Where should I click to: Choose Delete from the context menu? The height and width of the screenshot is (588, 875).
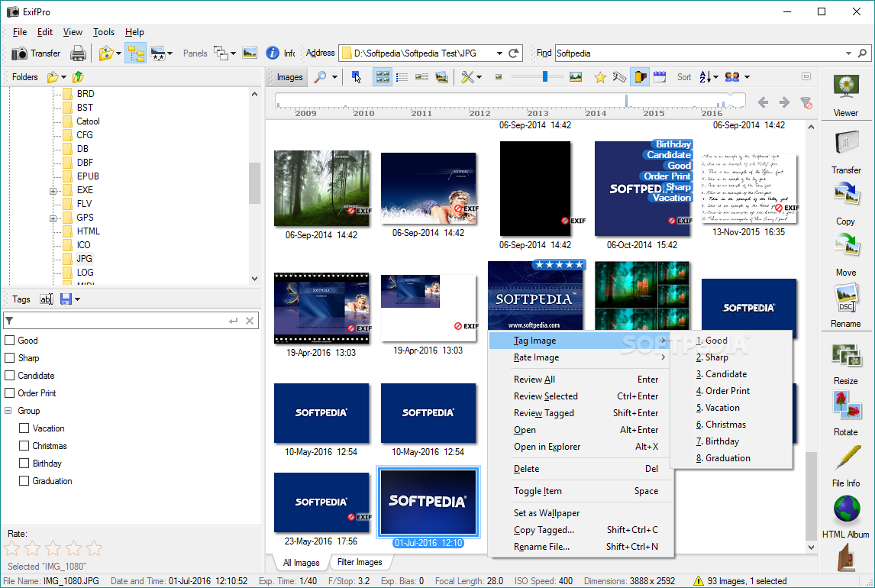pos(580,469)
